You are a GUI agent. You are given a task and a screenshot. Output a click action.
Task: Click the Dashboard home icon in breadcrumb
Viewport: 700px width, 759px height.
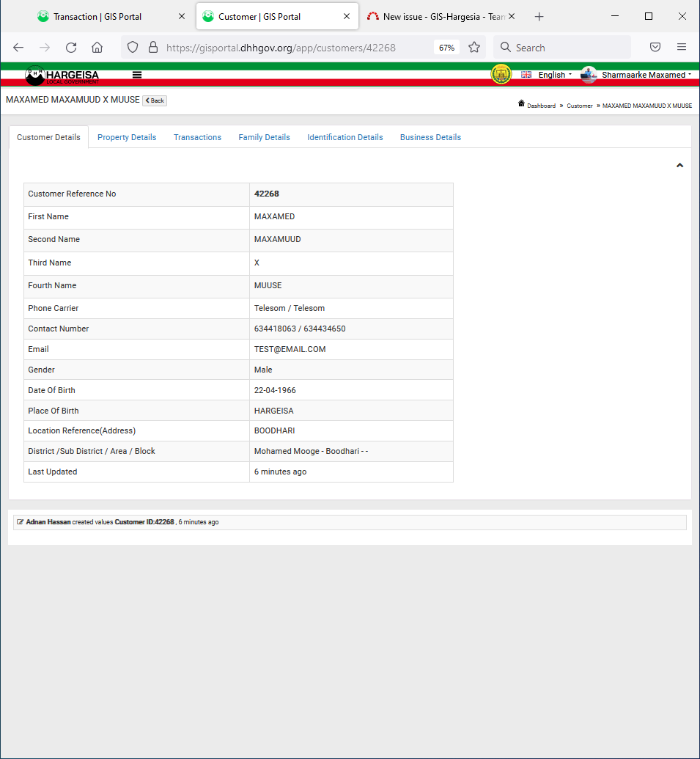click(x=521, y=103)
